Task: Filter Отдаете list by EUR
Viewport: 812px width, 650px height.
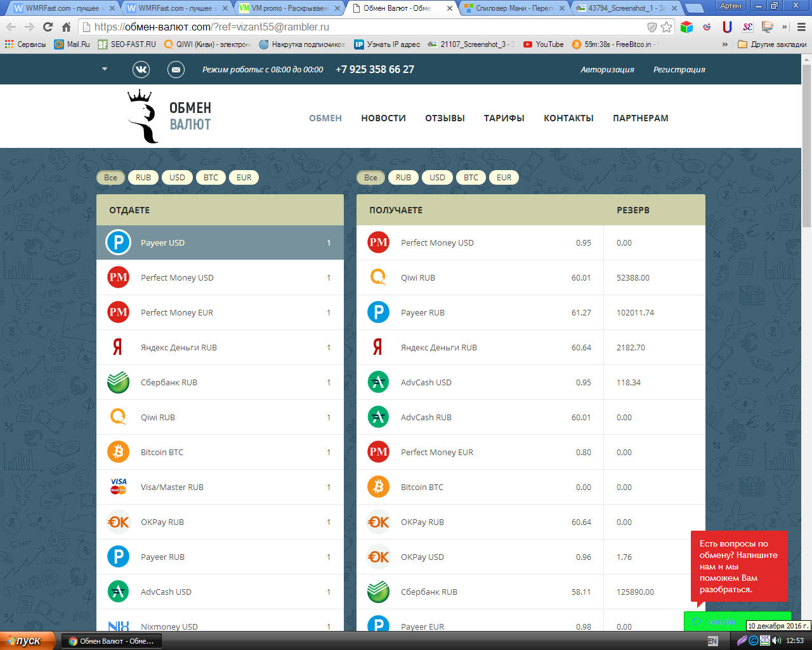Action: click(244, 178)
